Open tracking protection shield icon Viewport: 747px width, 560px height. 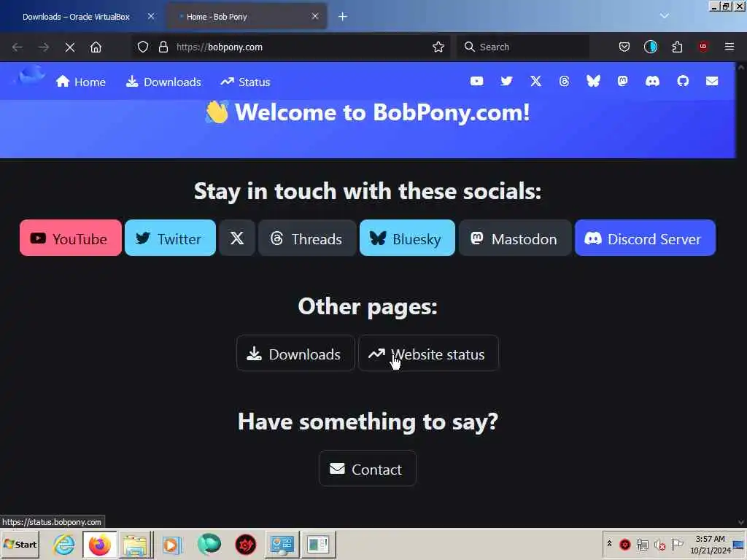(x=142, y=47)
